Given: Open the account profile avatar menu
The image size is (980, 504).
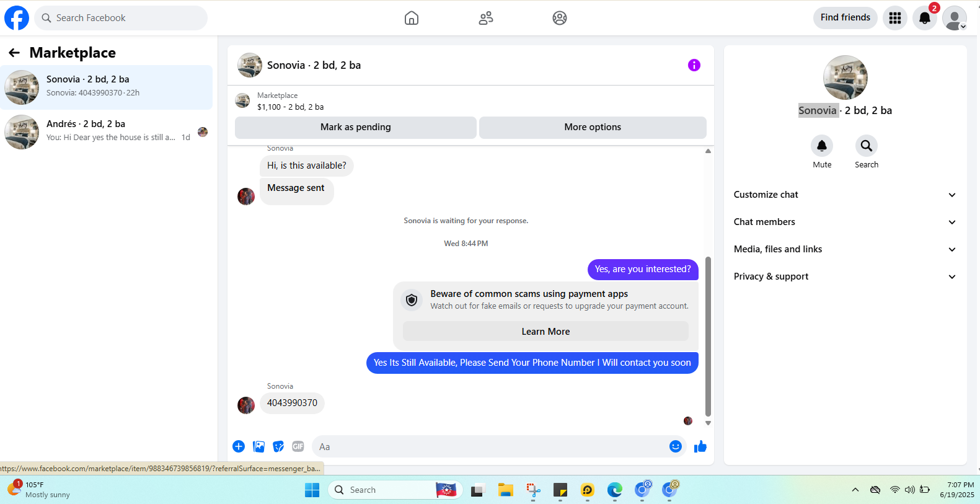Looking at the screenshot, I should (x=955, y=18).
